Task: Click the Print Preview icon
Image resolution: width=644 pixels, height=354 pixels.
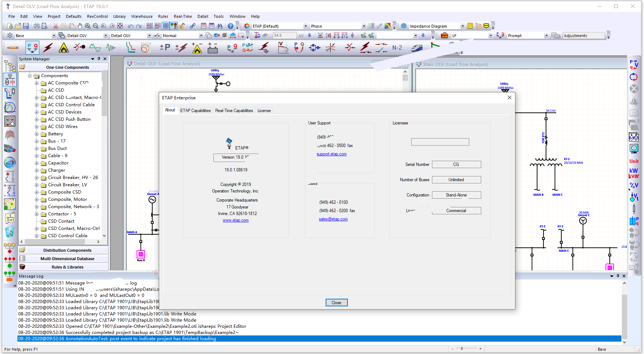Action: (x=45, y=26)
